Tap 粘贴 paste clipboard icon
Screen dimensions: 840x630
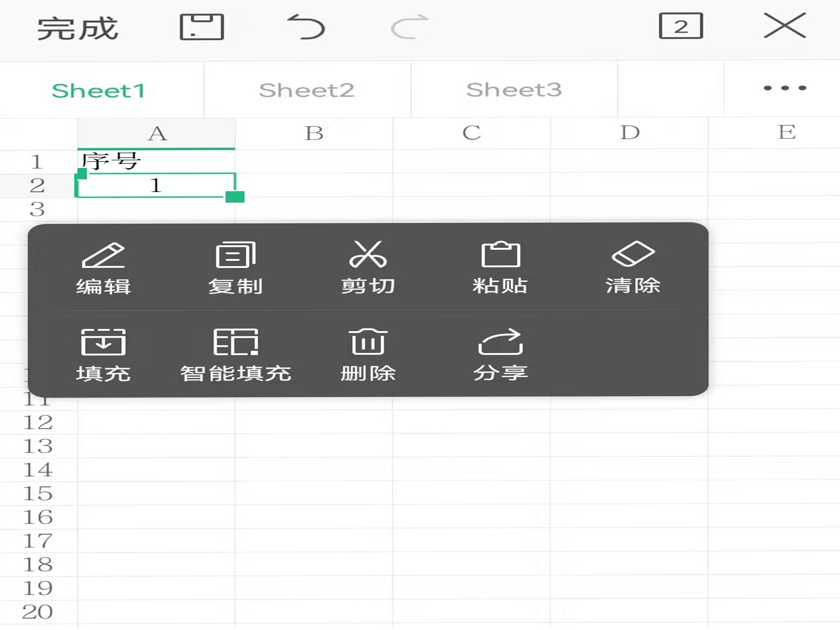pos(500,268)
